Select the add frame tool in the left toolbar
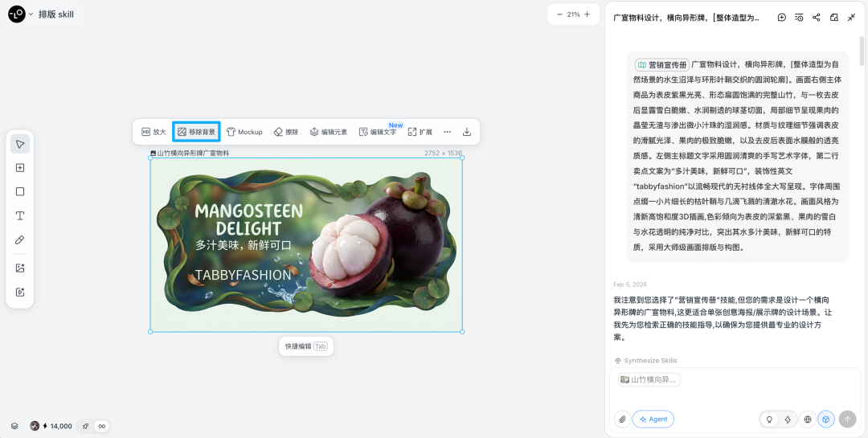The height and width of the screenshot is (438, 868). [20, 168]
